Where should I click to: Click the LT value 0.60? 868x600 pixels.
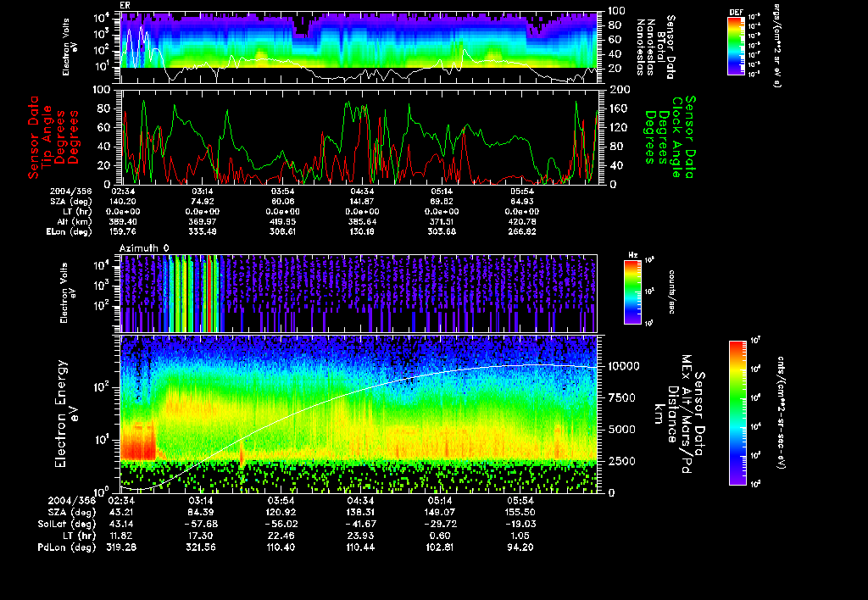pos(440,536)
